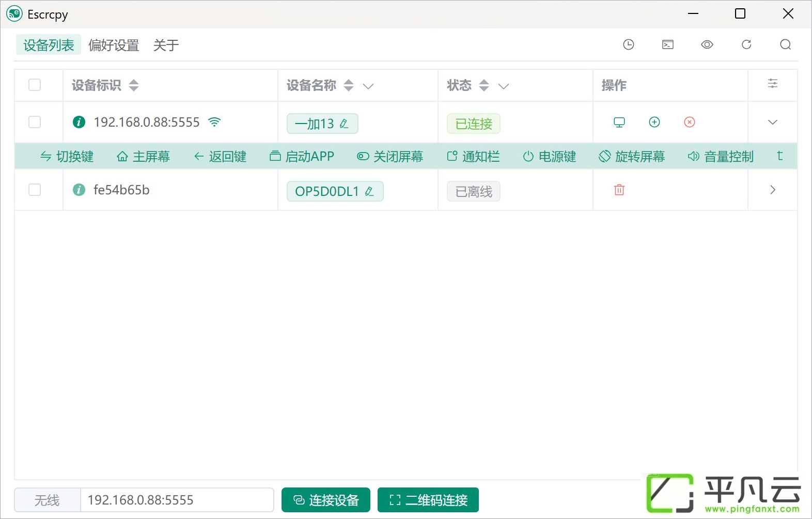Open the 关于 tab
Screen dimensions: 812x519
coord(166,45)
